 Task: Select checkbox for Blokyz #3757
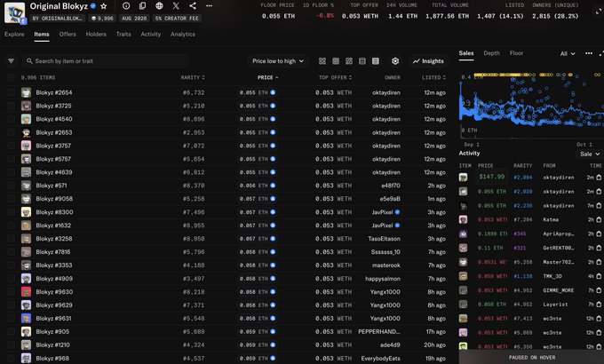pos(11,146)
